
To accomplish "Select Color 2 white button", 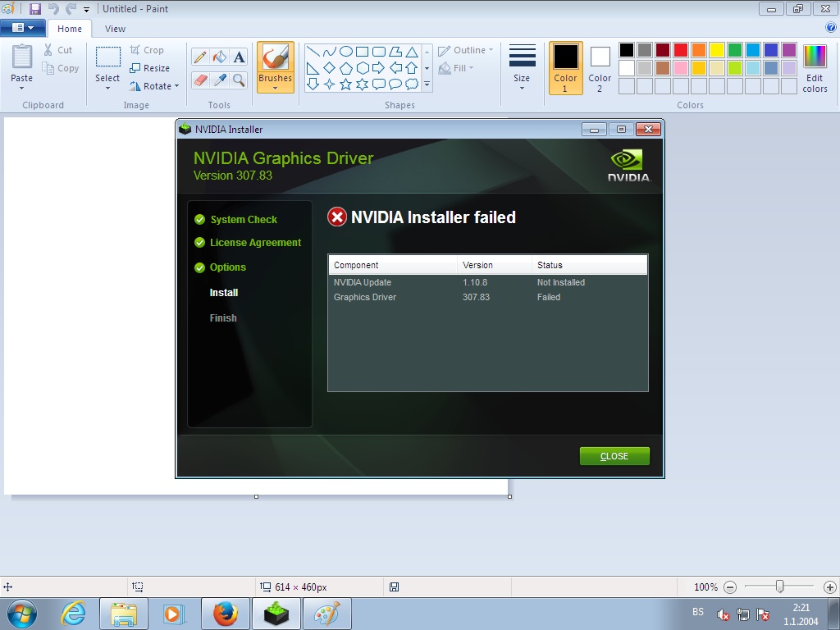I will click(x=600, y=68).
